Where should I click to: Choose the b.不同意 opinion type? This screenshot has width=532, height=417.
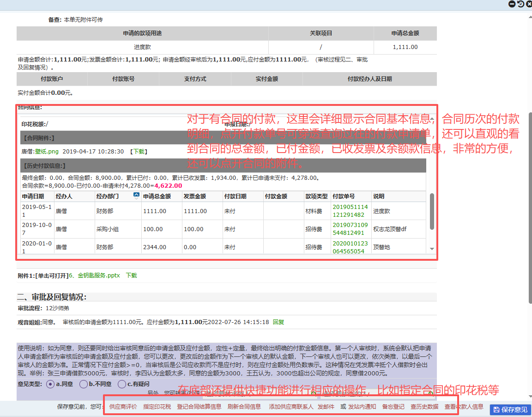[x=84, y=384]
